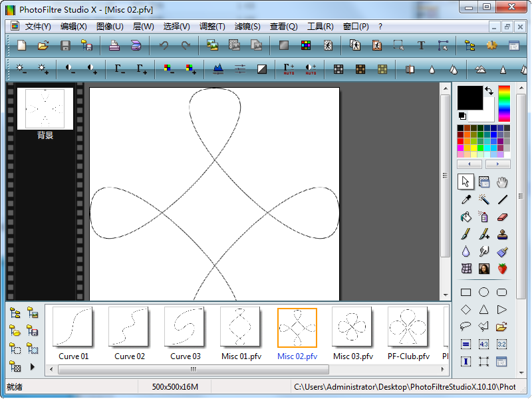Pick the red swatch in the palette
532x399 pixels.
point(460,141)
